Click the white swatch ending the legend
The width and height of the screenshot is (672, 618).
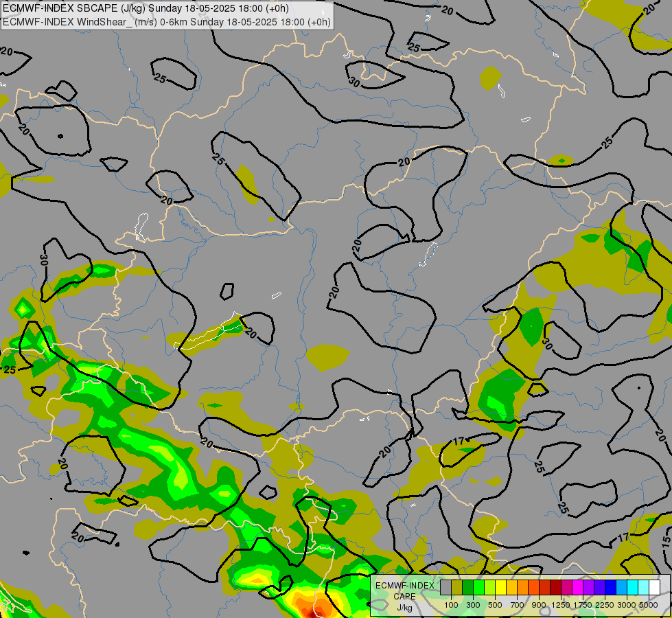pyautogui.click(x=655, y=587)
